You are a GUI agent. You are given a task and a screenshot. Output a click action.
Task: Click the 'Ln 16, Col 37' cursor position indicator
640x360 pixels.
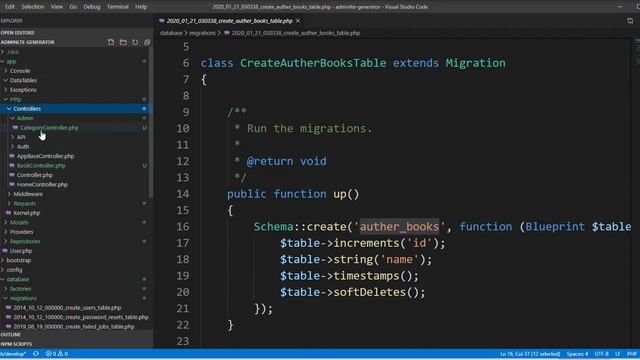click(x=530, y=354)
